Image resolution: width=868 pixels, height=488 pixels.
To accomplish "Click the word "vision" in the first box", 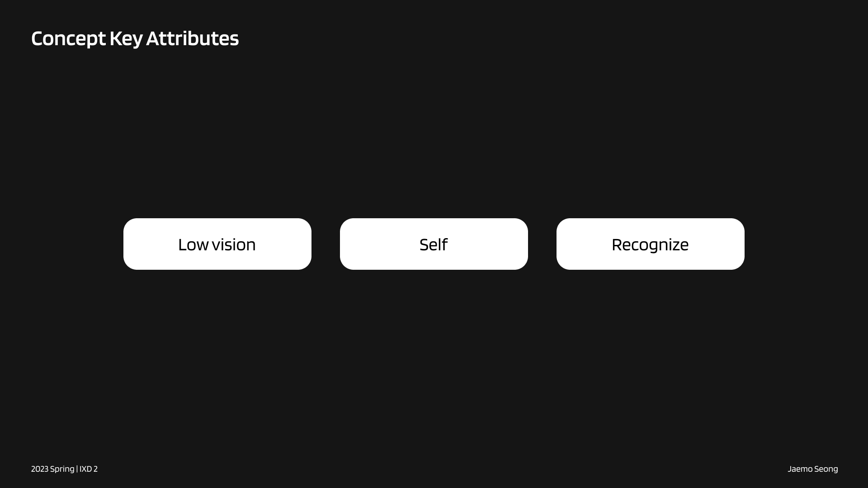I will point(234,244).
